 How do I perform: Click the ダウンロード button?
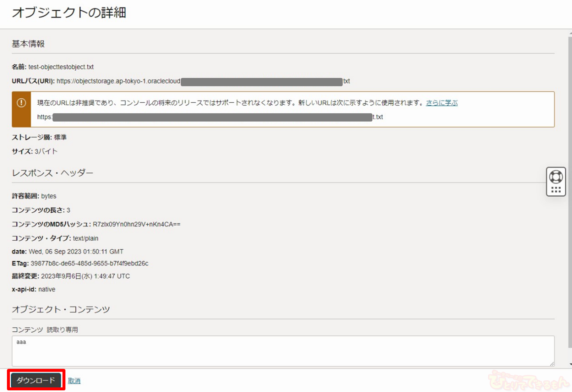point(36,380)
